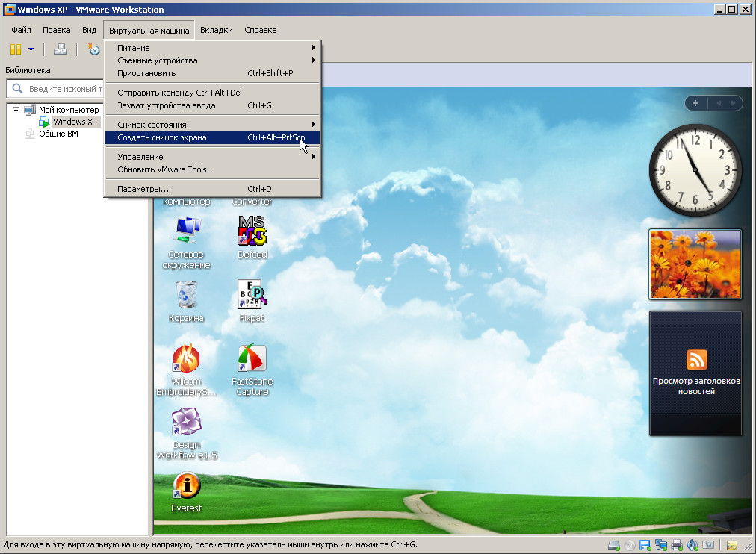This screenshot has height=554, width=756.
Task: Click the Общие ВМ shared VMs icon
Action: click(30, 134)
